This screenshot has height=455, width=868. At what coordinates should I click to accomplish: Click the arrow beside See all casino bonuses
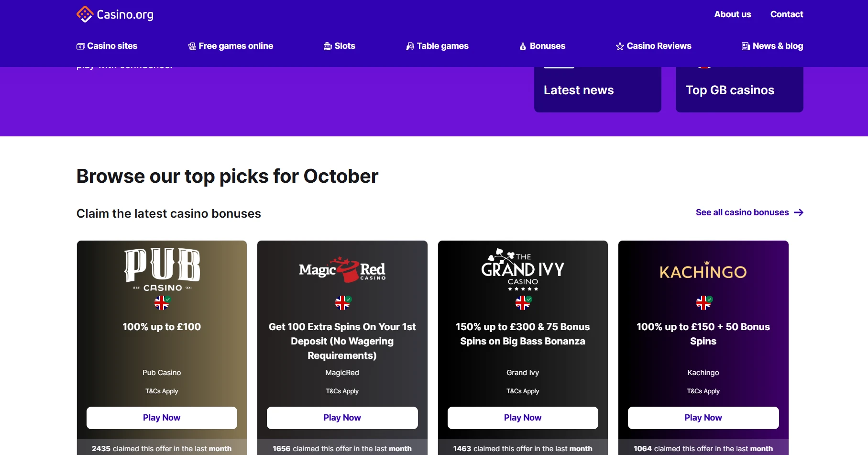(799, 212)
